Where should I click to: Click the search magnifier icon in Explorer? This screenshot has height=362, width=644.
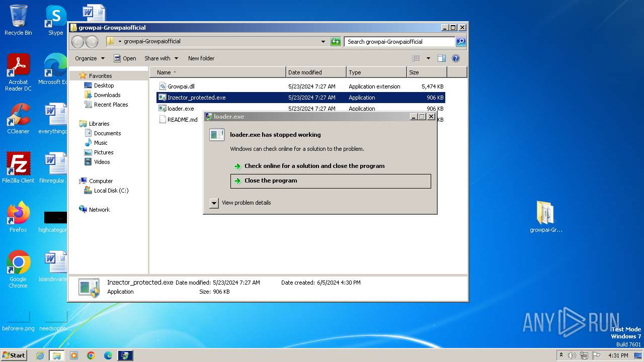[460, 42]
